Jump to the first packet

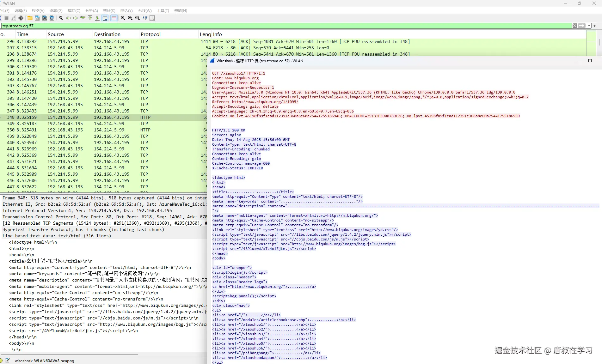(x=90, y=18)
